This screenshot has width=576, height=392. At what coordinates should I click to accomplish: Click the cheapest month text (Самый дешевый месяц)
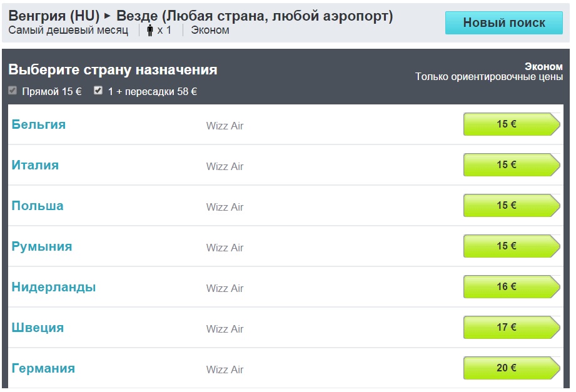(x=68, y=30)
